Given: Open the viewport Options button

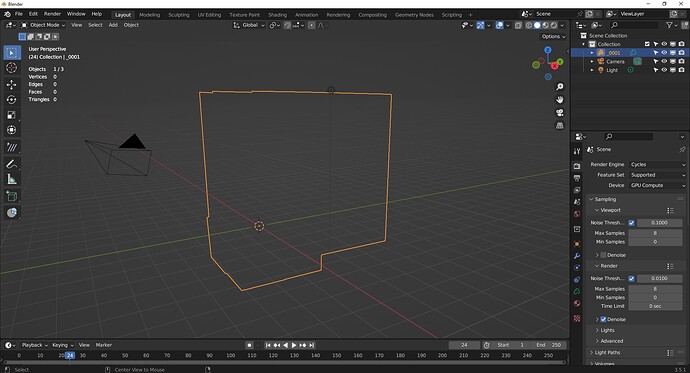Looking at the screenshot, I should coord(553,37).
